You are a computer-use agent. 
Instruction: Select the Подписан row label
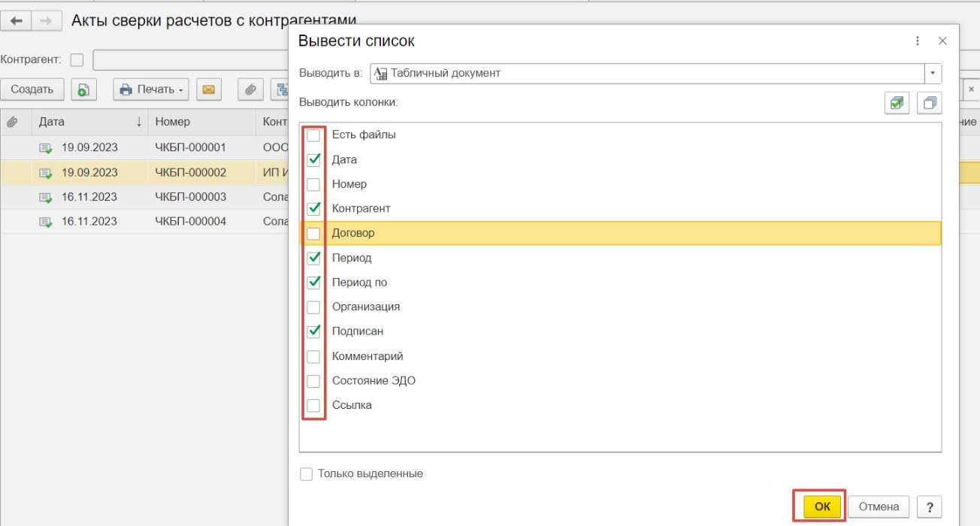click(x=358, y=331)
